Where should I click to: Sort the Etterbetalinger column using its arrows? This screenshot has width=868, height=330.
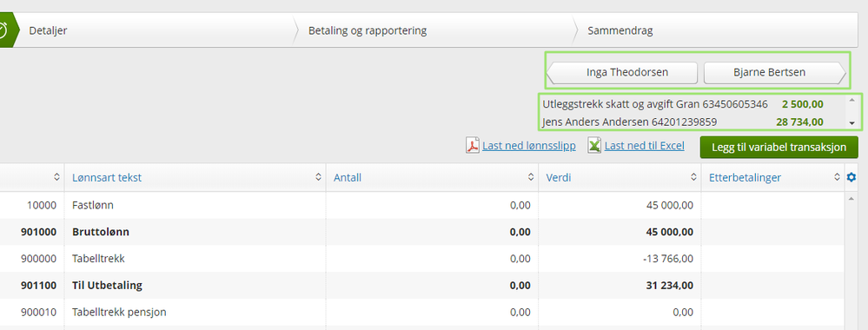837,177
